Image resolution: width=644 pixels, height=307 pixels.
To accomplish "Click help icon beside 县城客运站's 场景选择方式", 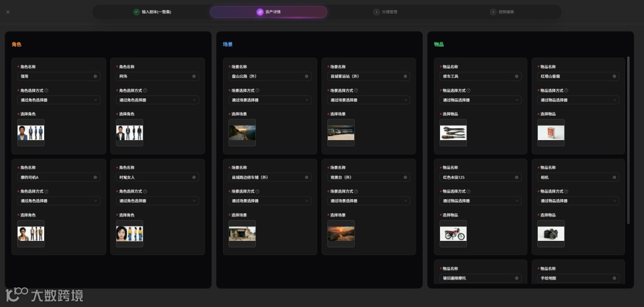I will (x=356, y=90).
